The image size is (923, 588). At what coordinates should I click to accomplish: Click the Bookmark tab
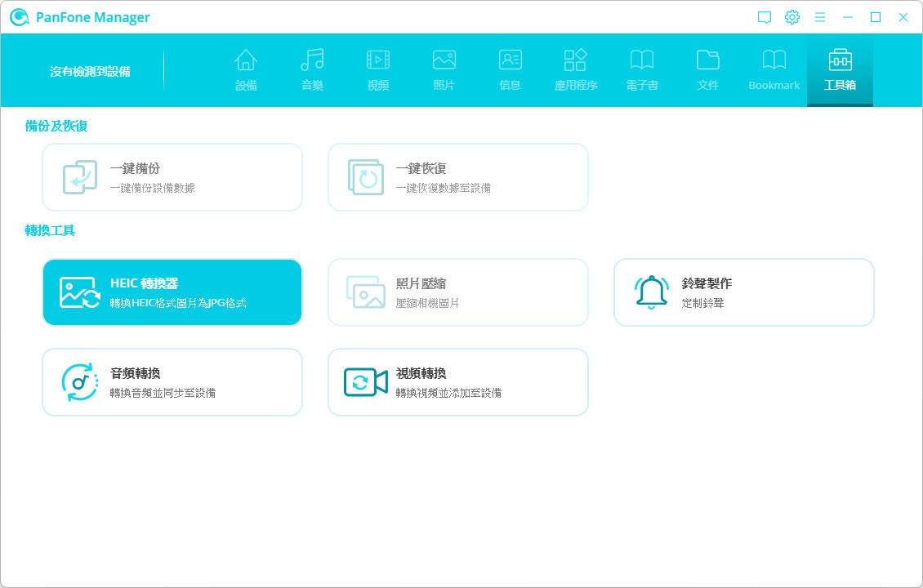point(774,70)
